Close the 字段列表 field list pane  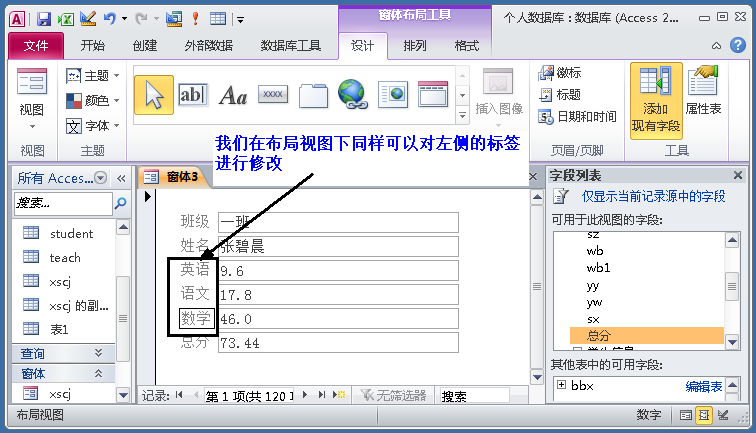tap(738, 176)
